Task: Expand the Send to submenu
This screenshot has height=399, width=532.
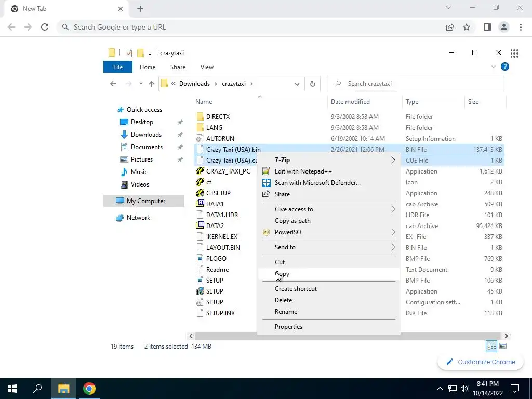Action: 329,247
